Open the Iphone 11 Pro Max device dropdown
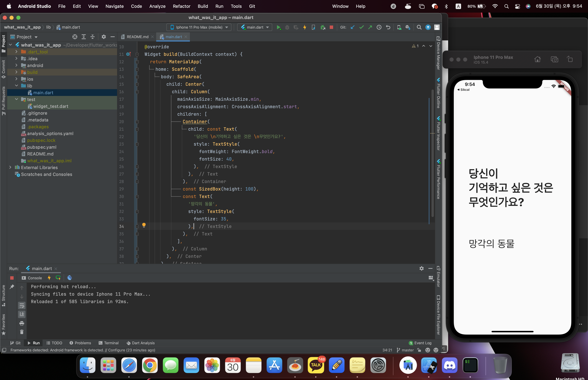This screenshot has height=380, width=588. click(x=199, y=27)
